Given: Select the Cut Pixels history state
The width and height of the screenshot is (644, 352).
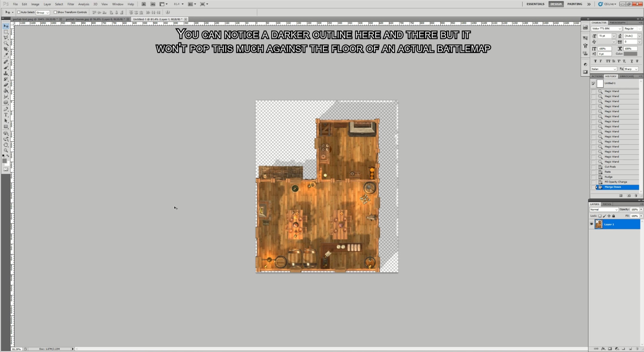Looking at the screenshot, I should [610, 167].
